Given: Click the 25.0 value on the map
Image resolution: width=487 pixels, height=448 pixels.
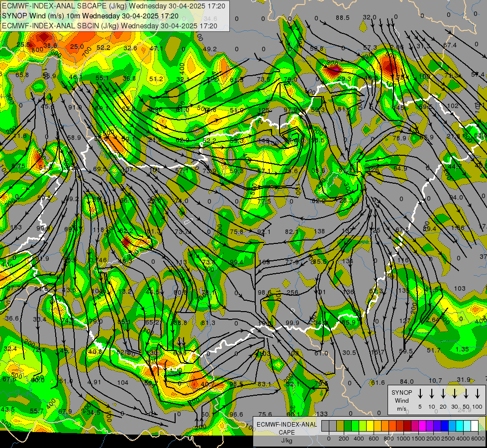Looking at the screenshot, I should pyautogui.click(x=77, y=46).
